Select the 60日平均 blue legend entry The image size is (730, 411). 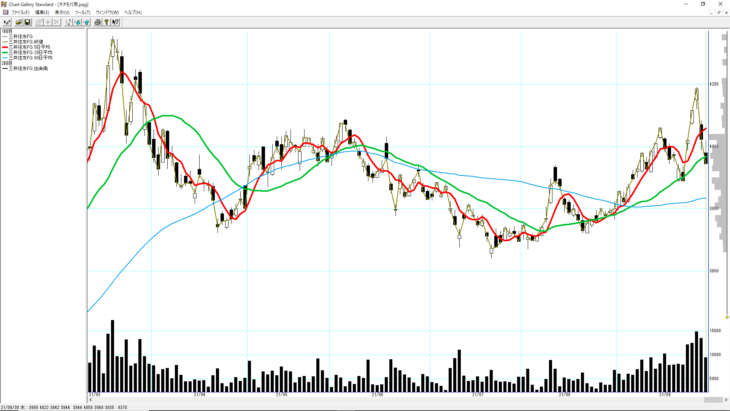pyautogui.click(x=23, y=55)
